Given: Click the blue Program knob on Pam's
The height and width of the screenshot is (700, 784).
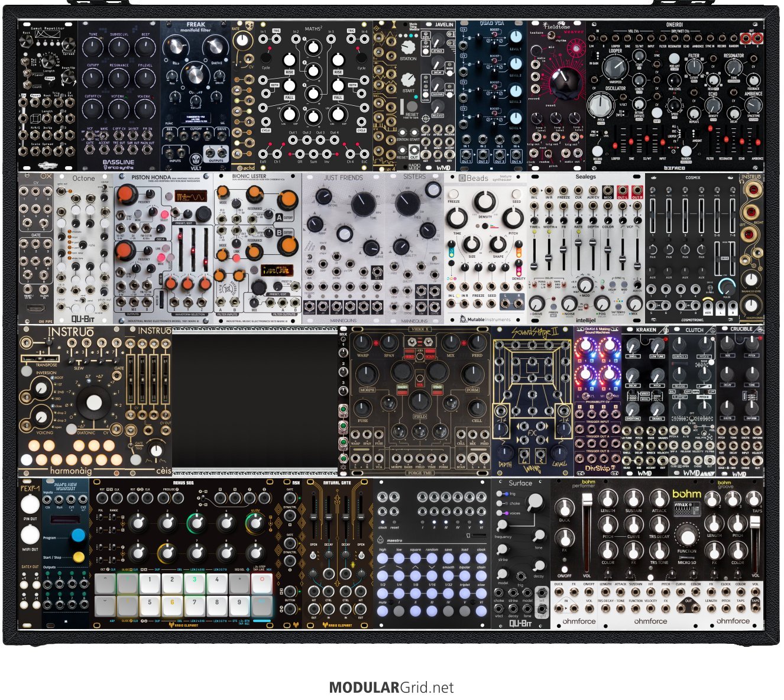Looking at the screenshot, I should click(78, 536).
